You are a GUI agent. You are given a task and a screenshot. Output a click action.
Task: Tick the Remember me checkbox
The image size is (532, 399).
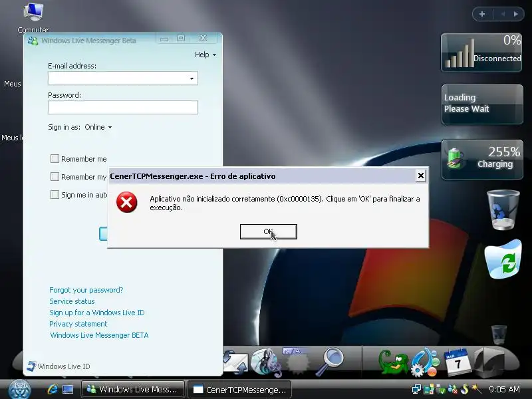click(x=55, y=159)
